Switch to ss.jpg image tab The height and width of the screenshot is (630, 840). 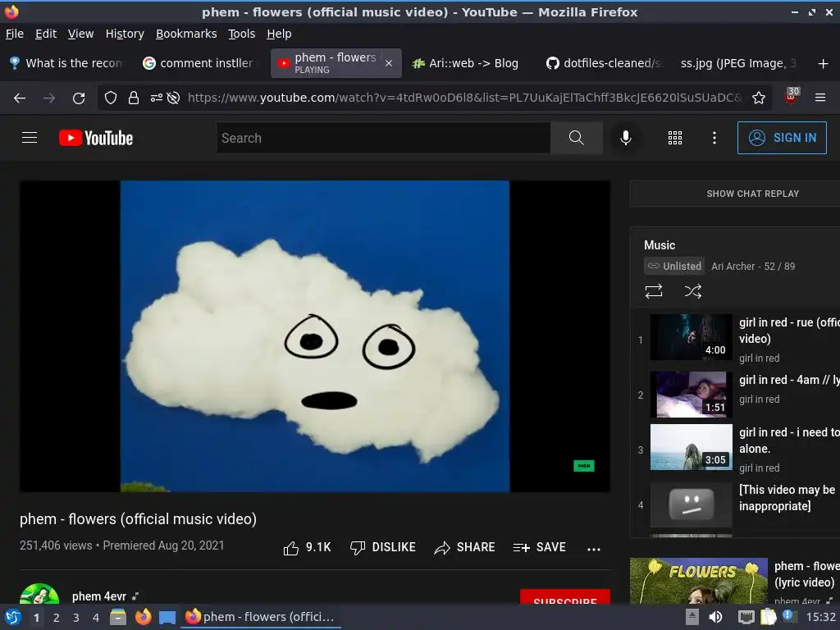pos(738,63)
